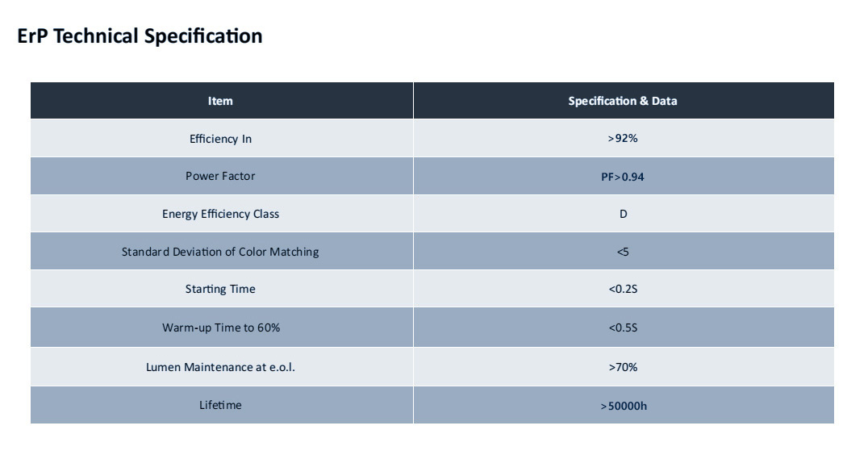This screenshot has width=868, height=459.
Task: Select the Item column header
Action: [x=220, y=101]
